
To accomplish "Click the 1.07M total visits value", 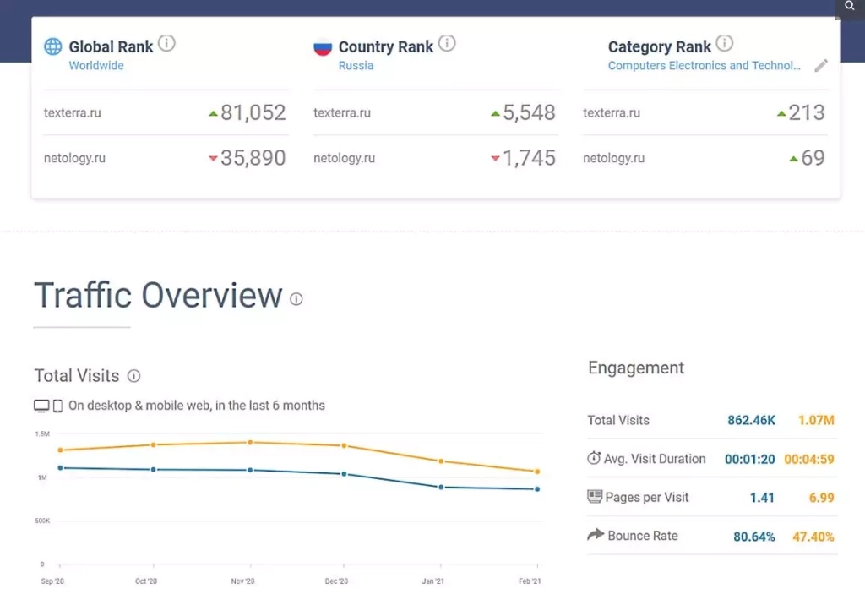I will coord(816,420).
